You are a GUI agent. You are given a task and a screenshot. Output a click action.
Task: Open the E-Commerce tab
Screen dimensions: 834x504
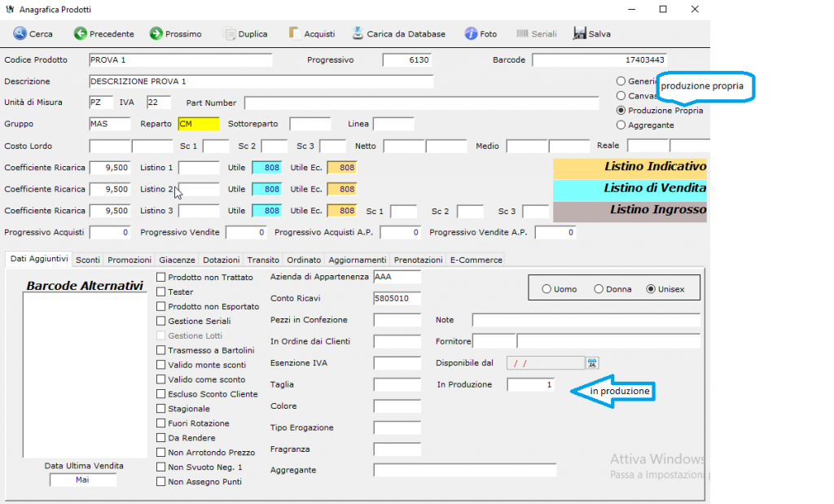coord(476,260)
